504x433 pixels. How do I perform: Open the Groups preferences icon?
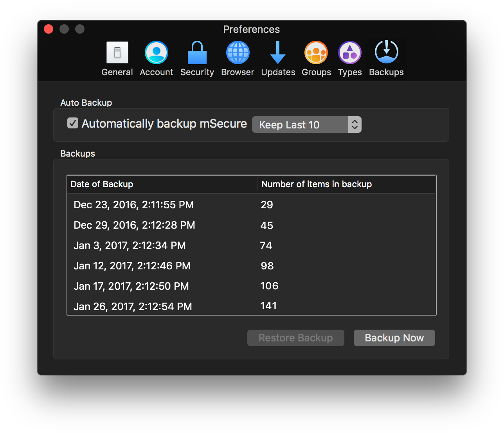click(316, 52)
